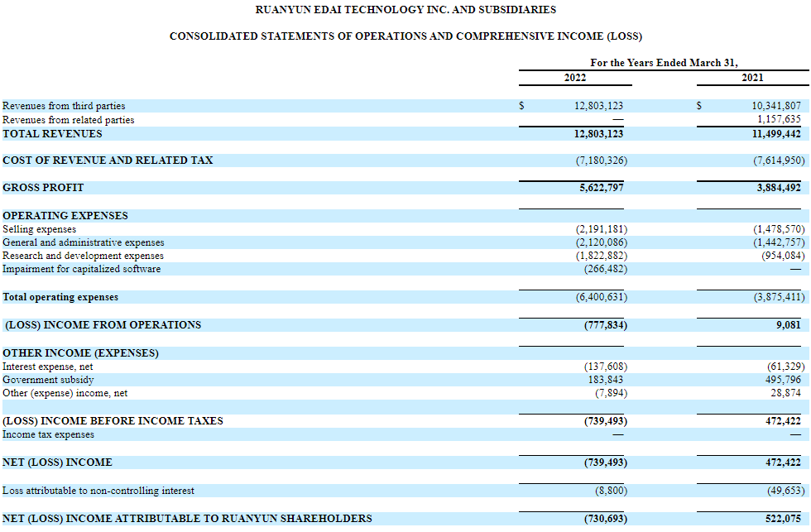The width and height of the screenshot is (811, 532).
Task: Click '(LOSS) INCOME FROM OPERATIONS' label
Action: [103, 325]
